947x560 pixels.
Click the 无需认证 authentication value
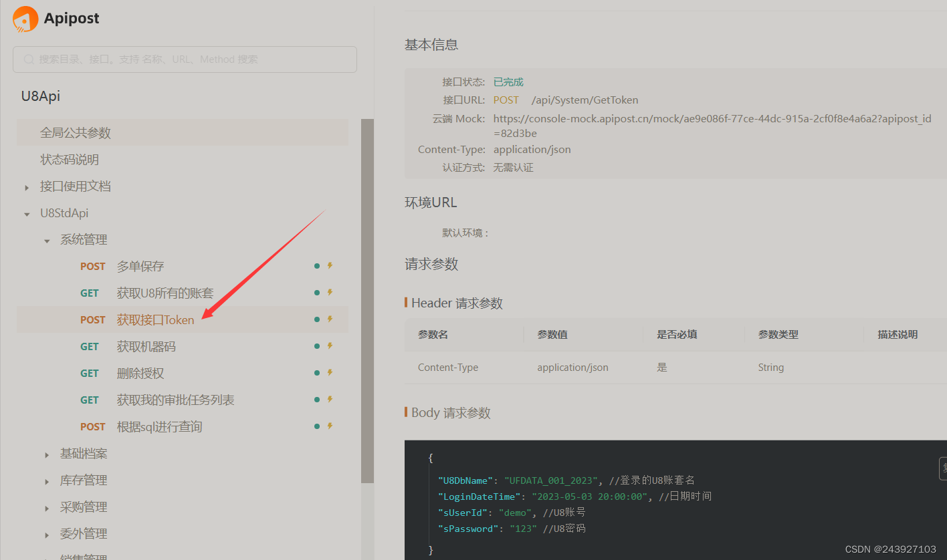click(513, 168)
